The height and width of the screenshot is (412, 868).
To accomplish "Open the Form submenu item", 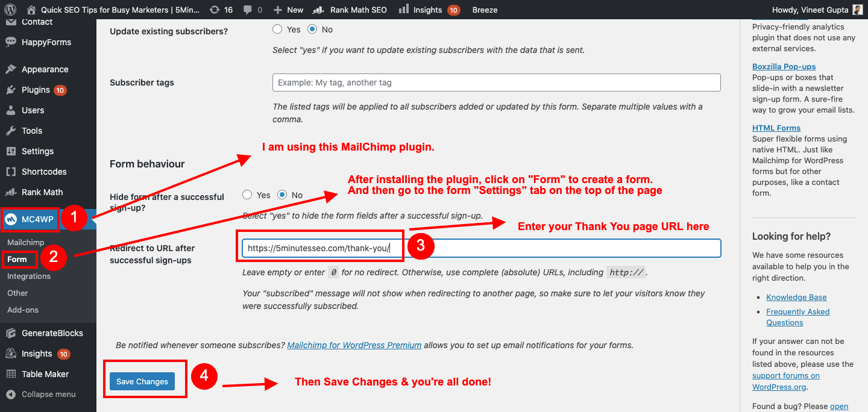I will tap(17, 259).
